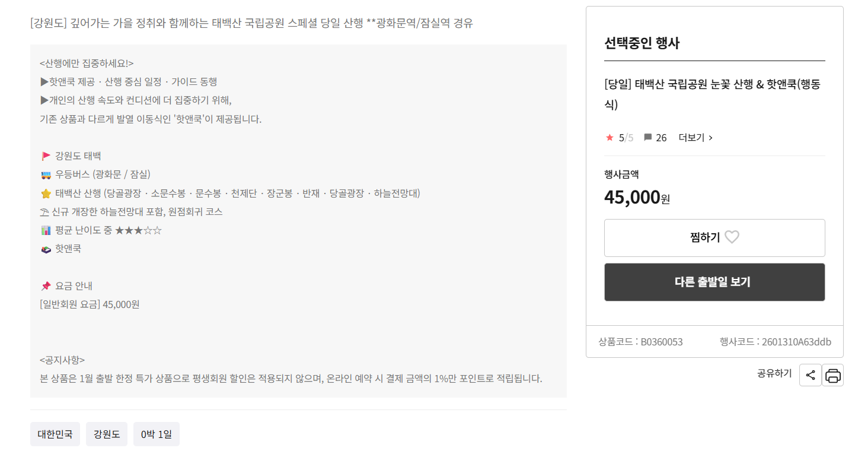Select the 강원도 tag

click(x=106, y=434)
